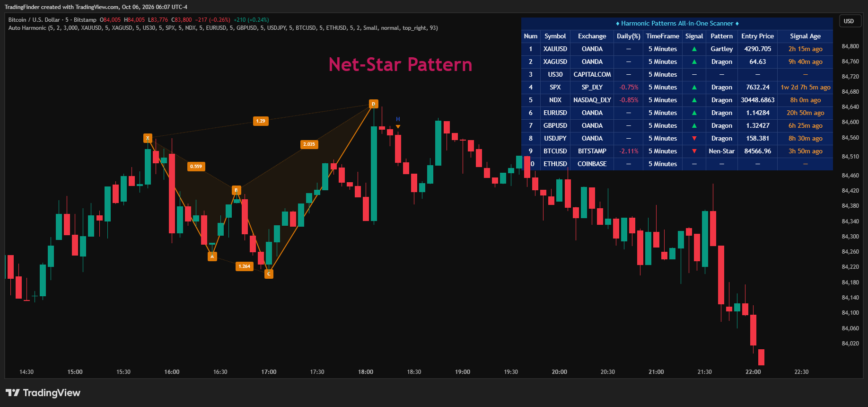The width and height of the screenshot is (868, 407).
Task: Click the Pattern column header
Action: [721, 36]
